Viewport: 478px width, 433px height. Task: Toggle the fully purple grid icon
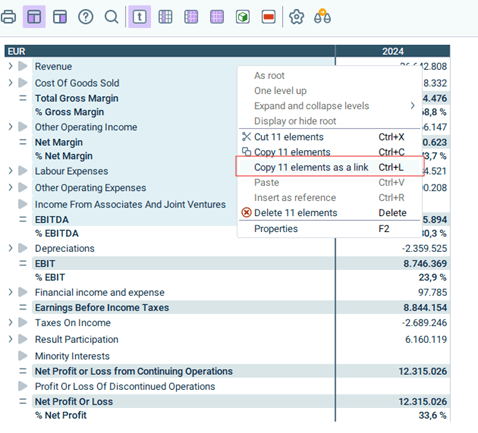click(217, 17)
